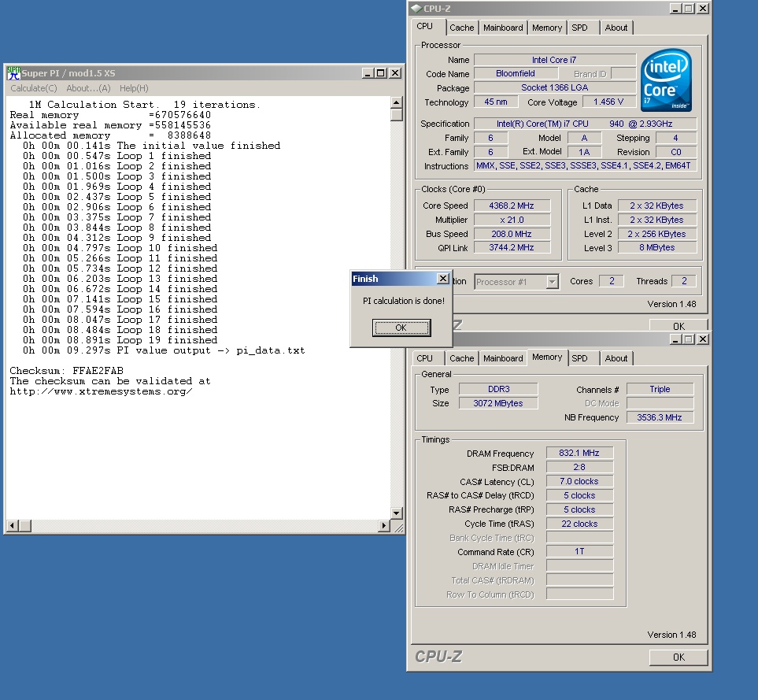Select CPU tab in lower CPU-Z window
The height and width of the screenshot is (700, 758).
click(425, 358)
